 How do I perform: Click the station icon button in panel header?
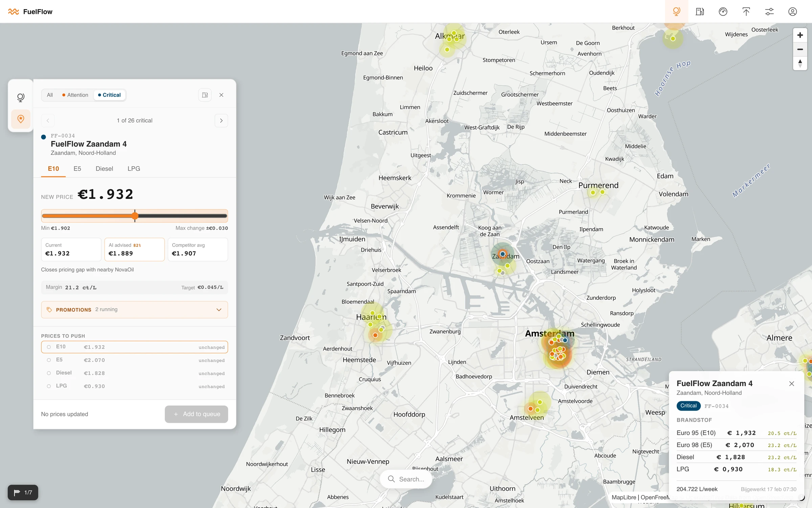205,95
